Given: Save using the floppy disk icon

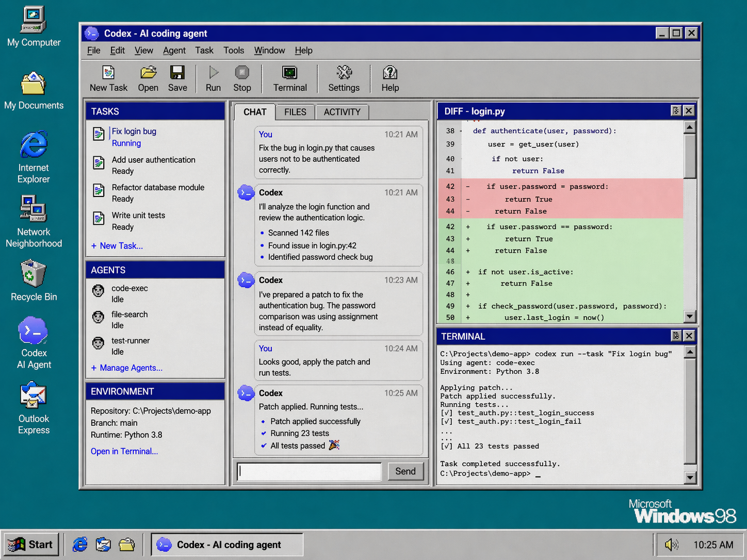Looking at the screenshot, I should click(x=177, y=79).
